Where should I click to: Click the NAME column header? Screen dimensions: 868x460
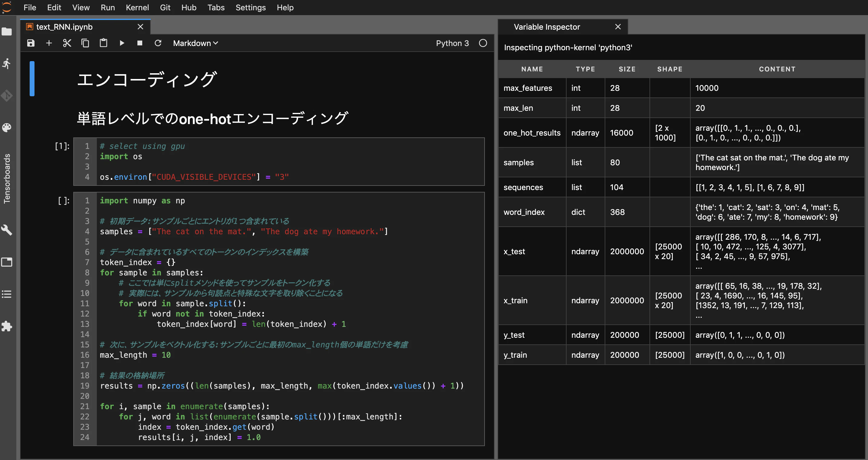pos(532,69)
